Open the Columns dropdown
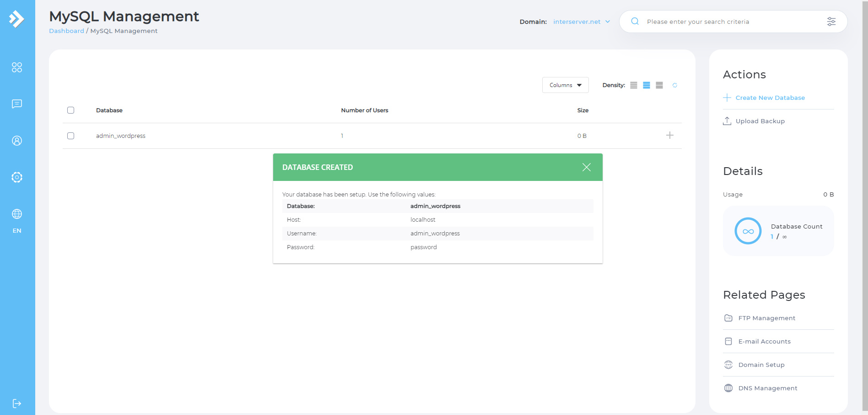868x415 pixels. coord(566,85)
